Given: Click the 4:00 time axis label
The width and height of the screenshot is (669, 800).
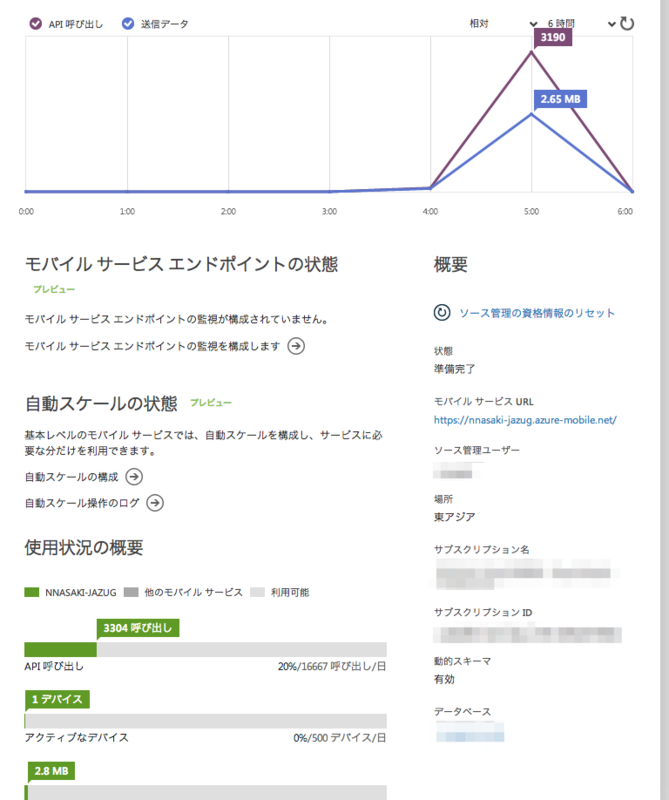Looking at the screenshot, I should [x=430, y=211].
